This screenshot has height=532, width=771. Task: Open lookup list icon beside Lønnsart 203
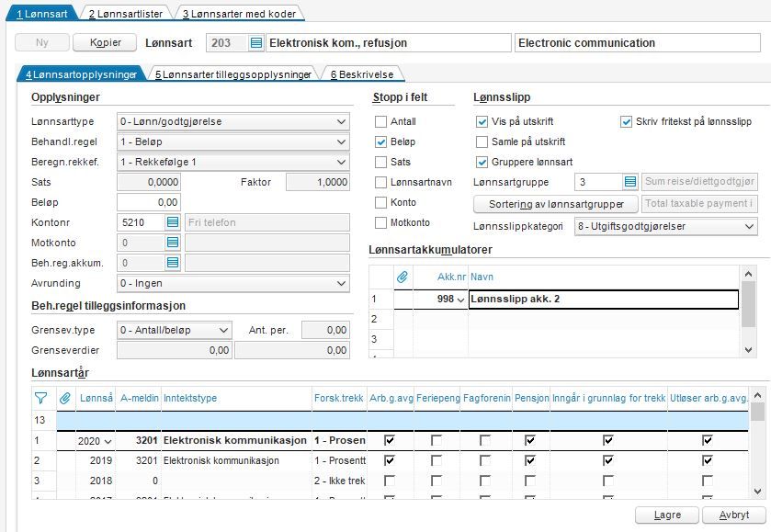pyautogui.click(x=255, y=43)
